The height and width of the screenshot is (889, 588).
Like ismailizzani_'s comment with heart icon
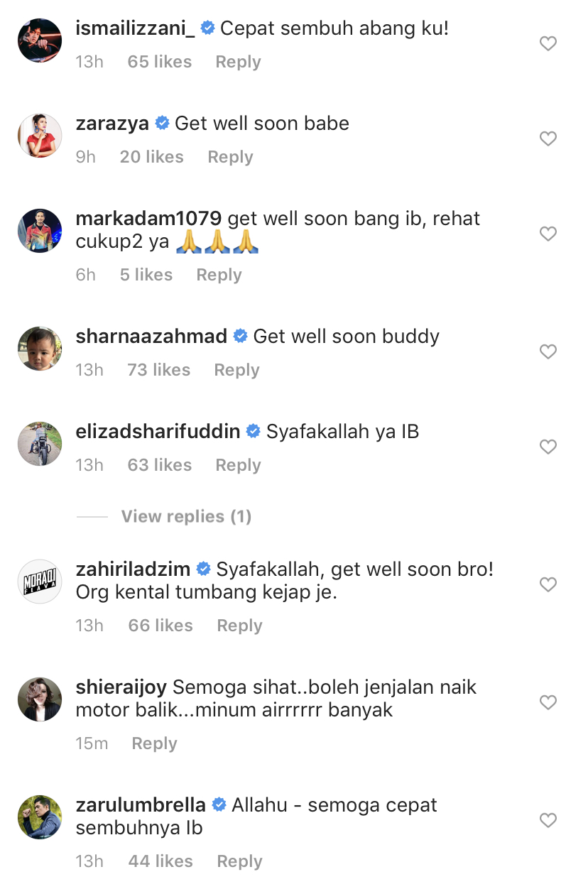click(x=548, y=44)
